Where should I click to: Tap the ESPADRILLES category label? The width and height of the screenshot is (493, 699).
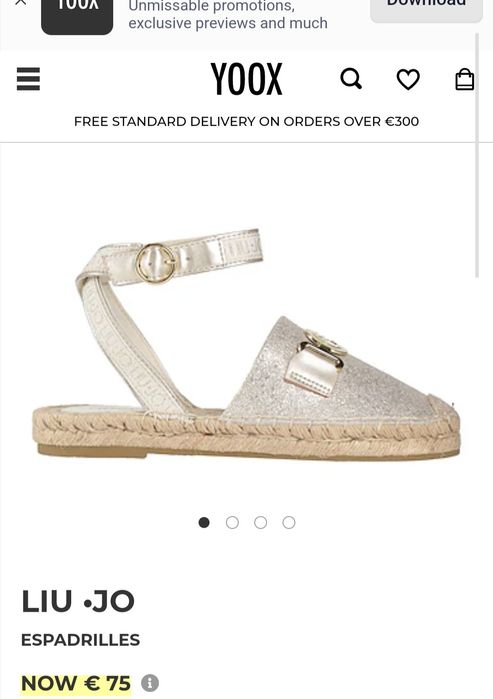pos(80,640)
